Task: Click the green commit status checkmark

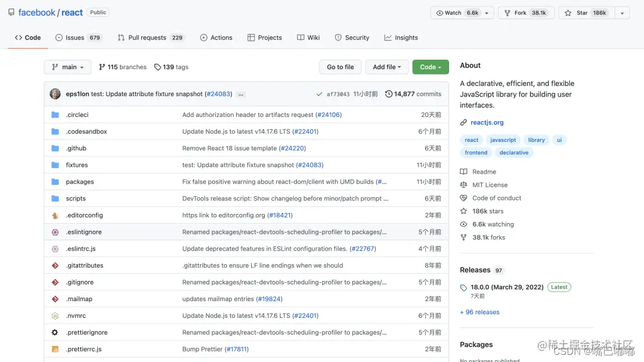Action: [x=319, y=94]
